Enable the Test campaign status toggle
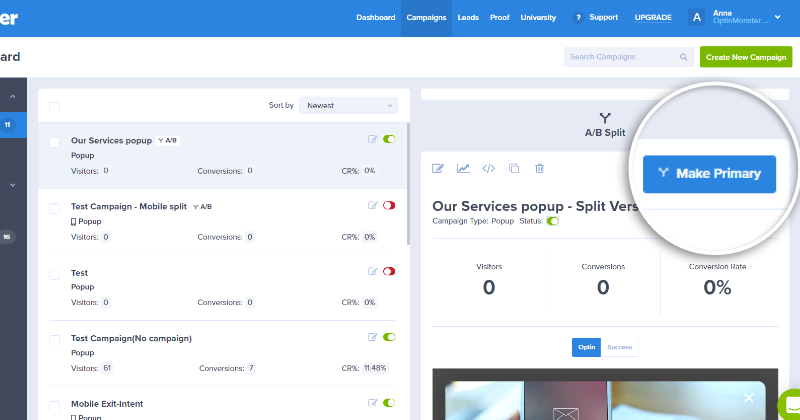Screen dimensions: 800x420 click(389, 271)
